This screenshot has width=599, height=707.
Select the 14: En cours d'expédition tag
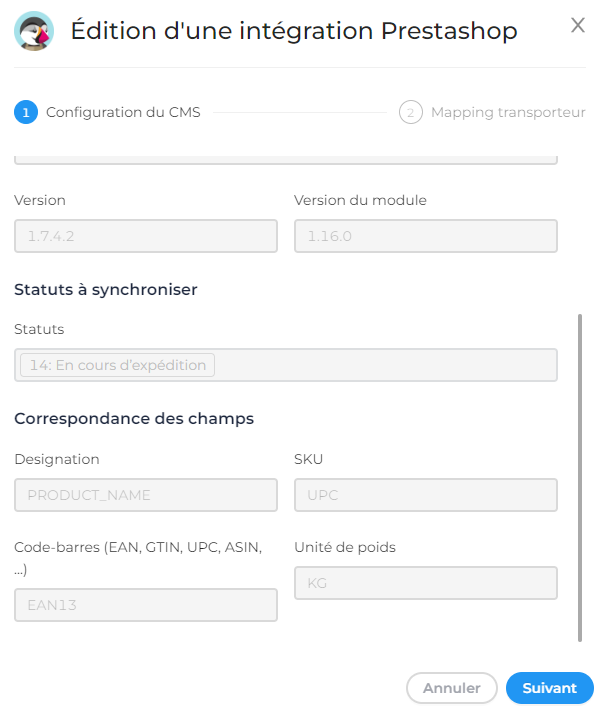(x=117, y=365)
